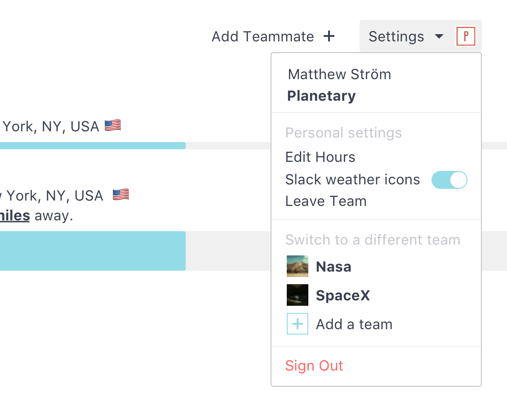Click the Planetary team logo icon
This screenshot has height=420, width=507.
(466, 36)
